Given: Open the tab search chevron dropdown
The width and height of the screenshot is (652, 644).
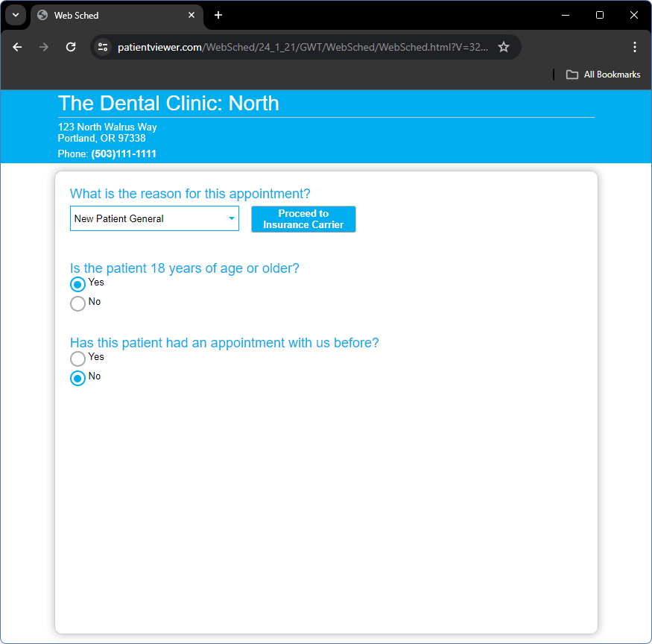Looking at the screenshot, I should [15, 15].
